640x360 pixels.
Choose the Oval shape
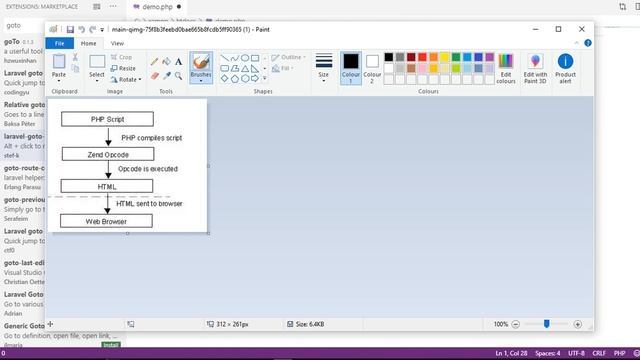click(245, 58)
